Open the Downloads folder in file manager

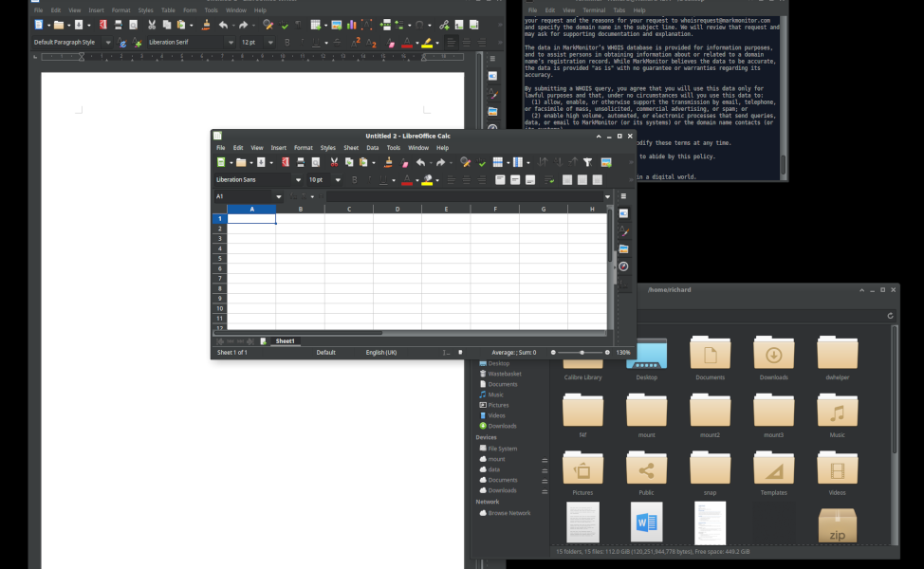pyautogui.click(x=774, y=358)
